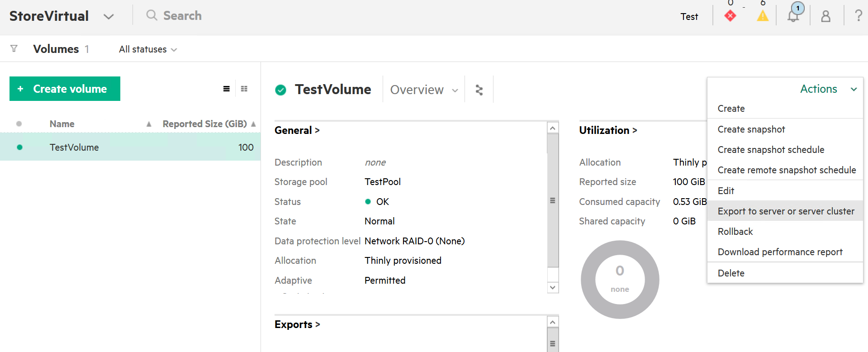Expand the General section
The image size is (868, 352).
297,130
